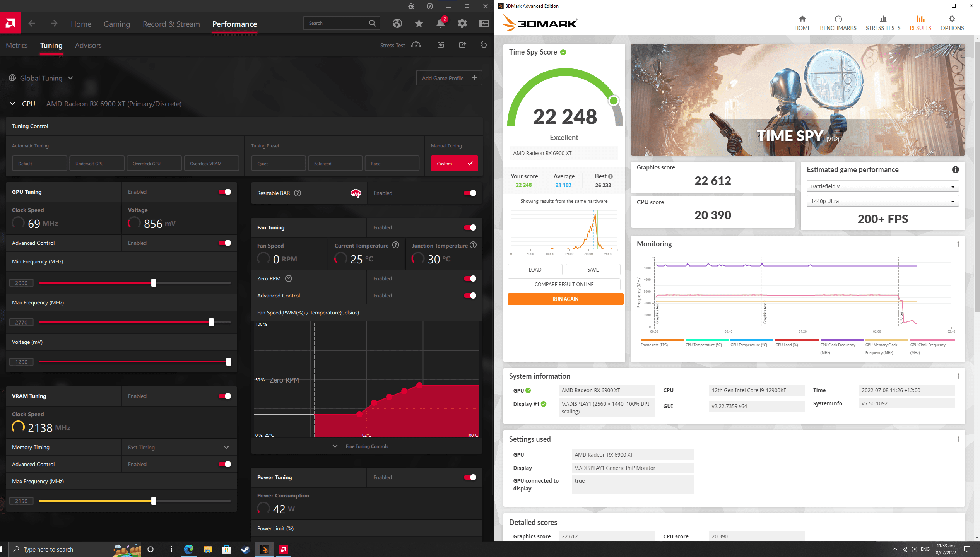
Task: Go back with the AMD back arrow
Action: click(x=32, y=24)
